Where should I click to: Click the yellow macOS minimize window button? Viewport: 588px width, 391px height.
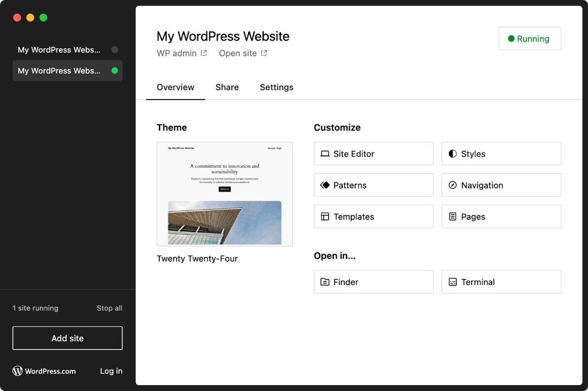pos(31,18)
